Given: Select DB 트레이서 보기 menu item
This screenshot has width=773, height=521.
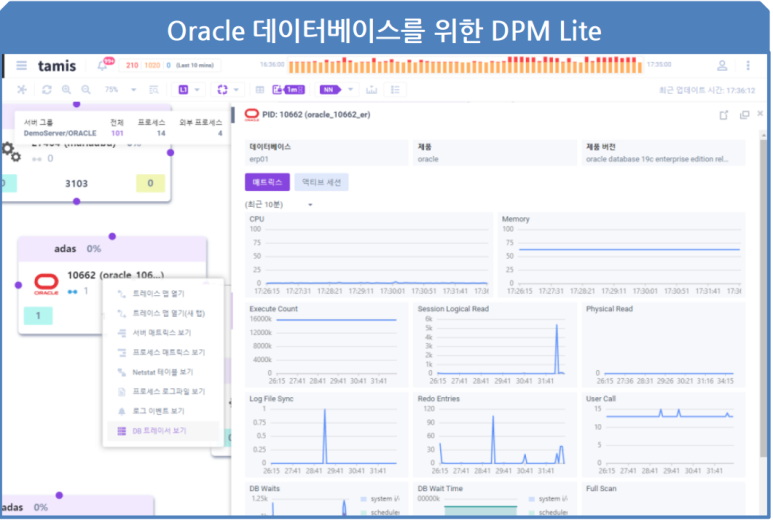Looking at the screenshot, I should coord(163,431).
